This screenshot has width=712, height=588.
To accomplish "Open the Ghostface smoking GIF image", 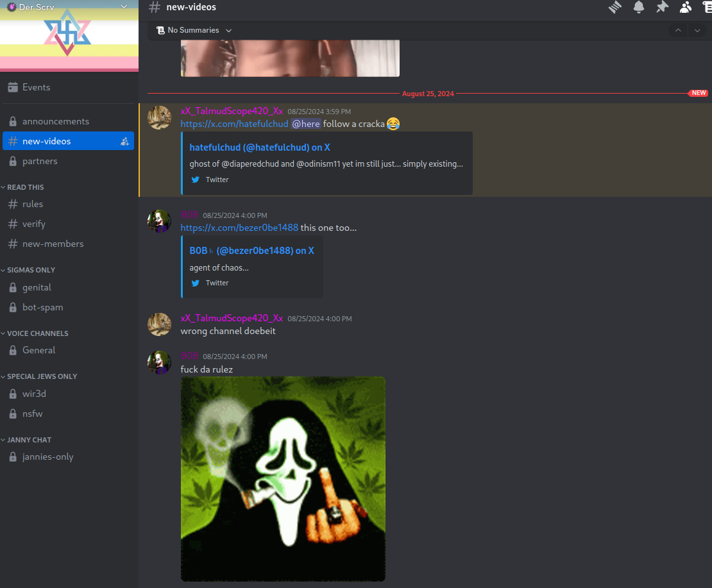I will [283, 478].
